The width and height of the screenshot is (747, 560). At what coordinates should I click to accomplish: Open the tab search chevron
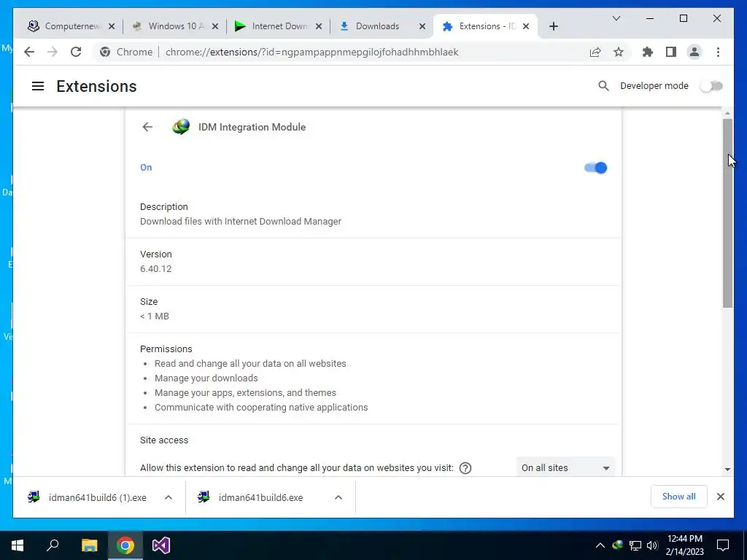tap(616, 18)
